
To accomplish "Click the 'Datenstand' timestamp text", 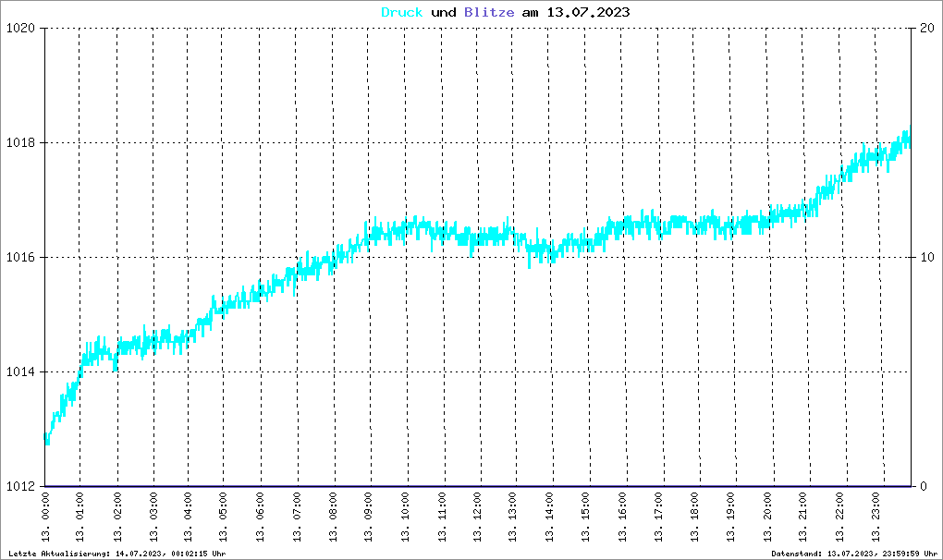I will click(854, 554).
